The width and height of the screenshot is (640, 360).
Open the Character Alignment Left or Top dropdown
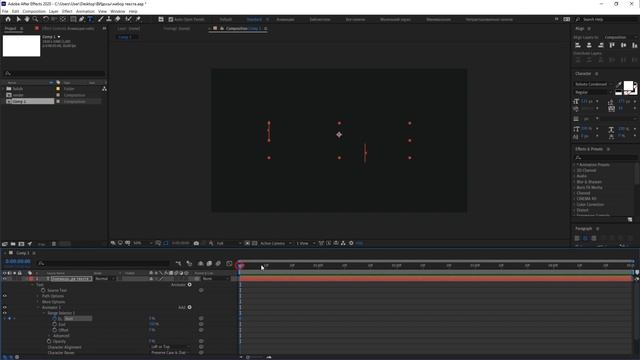coord(170,347)
